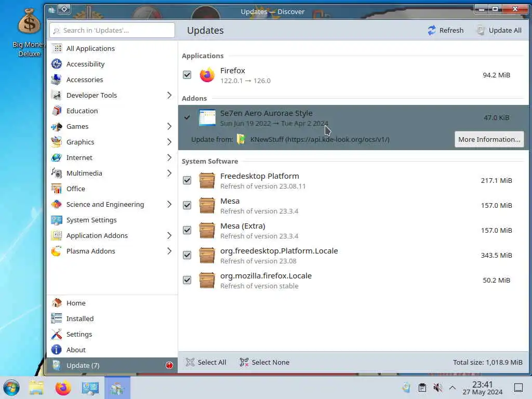The height and width of the screenshot is (399, 532).
Task: Click the muted volume tray icon
Action: coord(437,388)
